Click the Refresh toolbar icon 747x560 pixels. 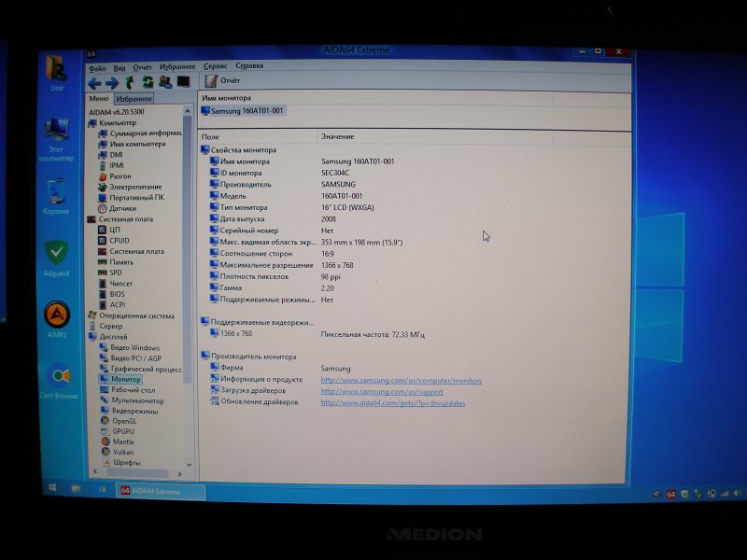tap(148, 82)
